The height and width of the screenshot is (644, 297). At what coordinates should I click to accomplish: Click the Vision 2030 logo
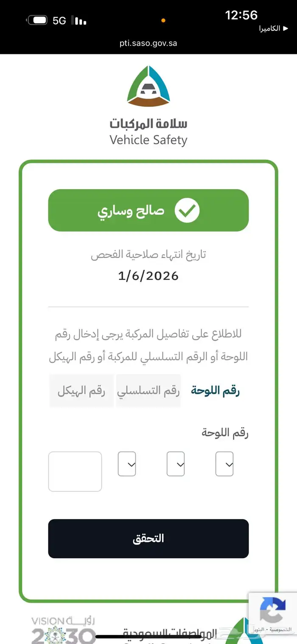click(63, 630)
